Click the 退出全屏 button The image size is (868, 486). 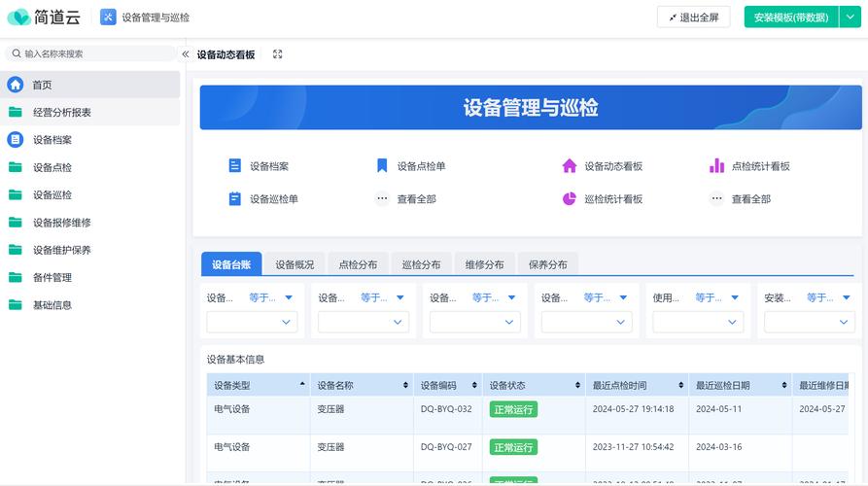coord(694,17)
